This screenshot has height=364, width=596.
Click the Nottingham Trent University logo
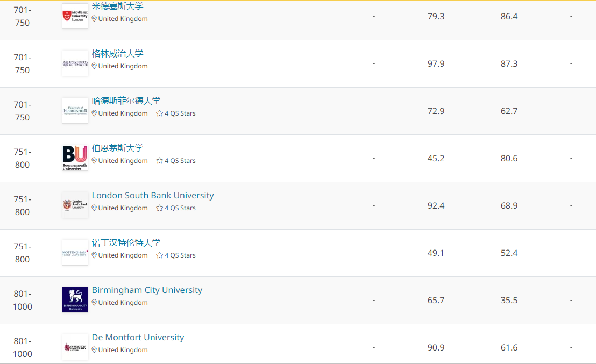[75, 253]
